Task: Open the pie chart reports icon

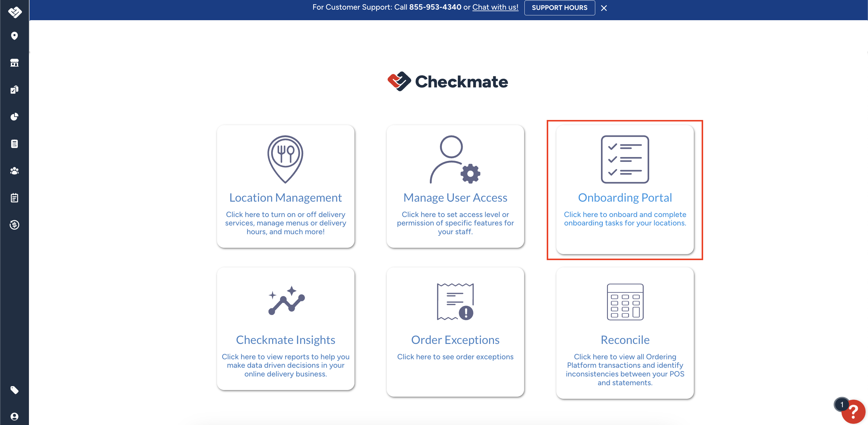Action: 14,117
